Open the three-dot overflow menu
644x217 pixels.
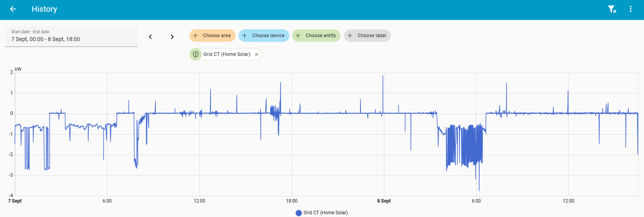(630, 9)
